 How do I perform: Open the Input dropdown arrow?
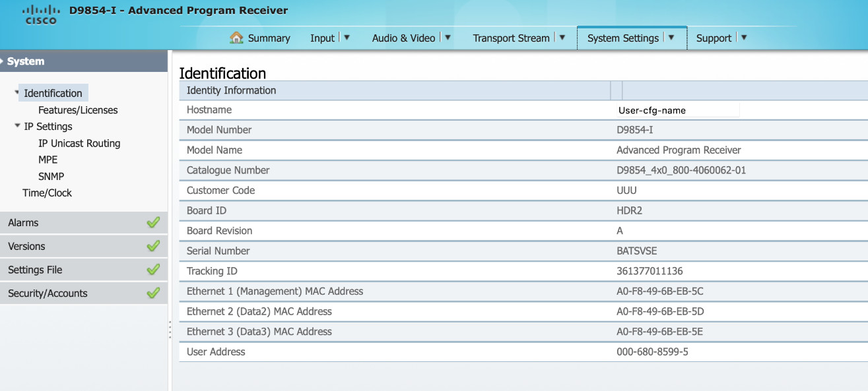(x=347, y=38)
